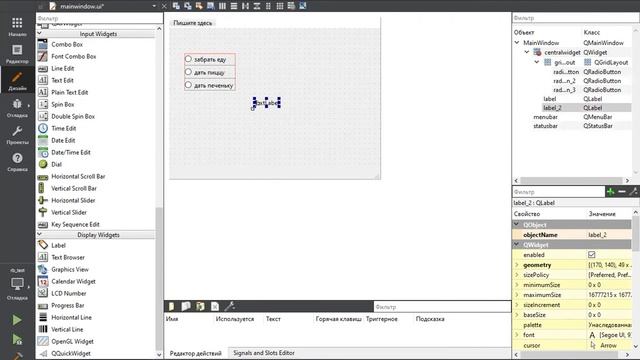The height and width of the screenshot is (360, 640).
Task: Click the Dial widget entry
Action: (x=57, y=164)
